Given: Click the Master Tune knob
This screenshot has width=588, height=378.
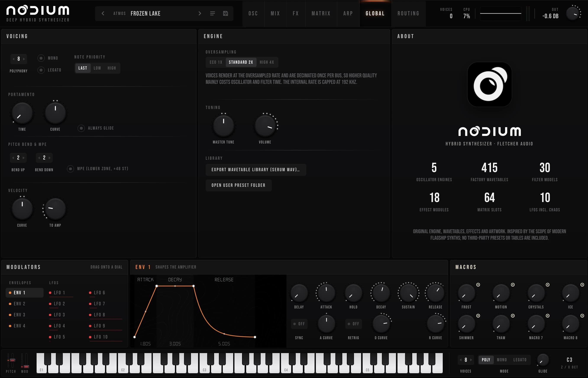Looking at the screenshot, I should 223,126.
